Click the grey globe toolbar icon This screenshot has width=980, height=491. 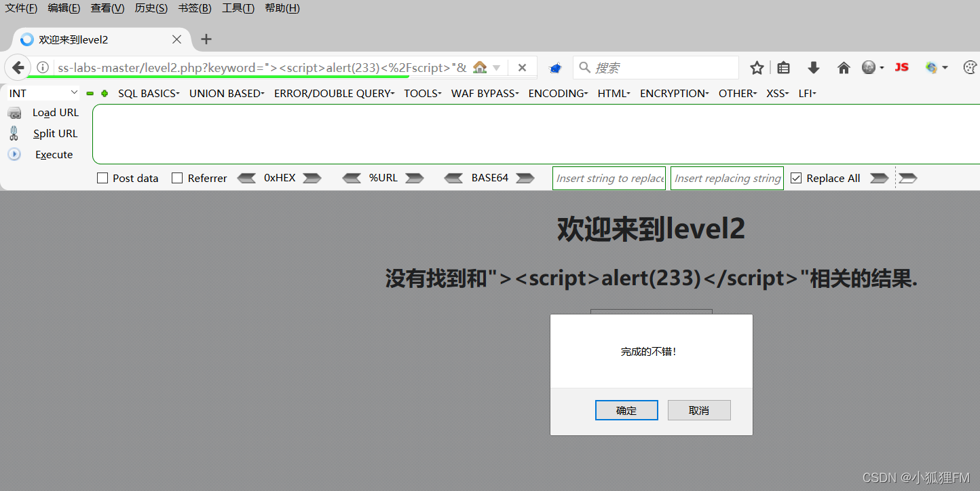[869, 67]
